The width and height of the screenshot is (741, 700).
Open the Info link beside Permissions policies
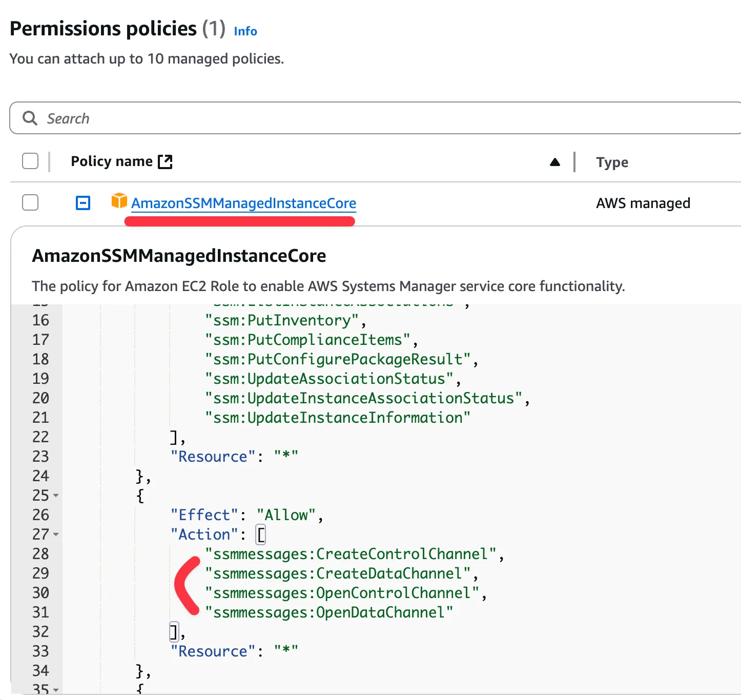point(245,31)
